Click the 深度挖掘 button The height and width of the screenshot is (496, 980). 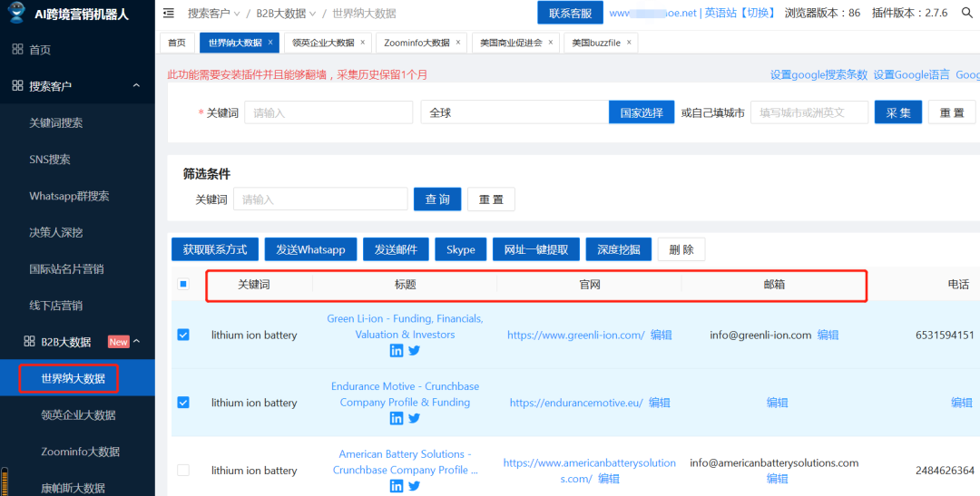tap(619, 249)
